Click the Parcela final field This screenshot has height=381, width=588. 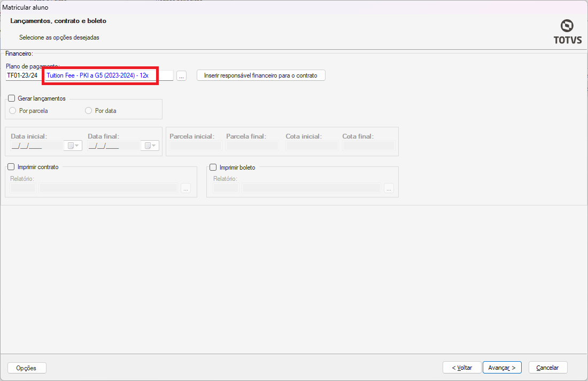click(252, 146)
